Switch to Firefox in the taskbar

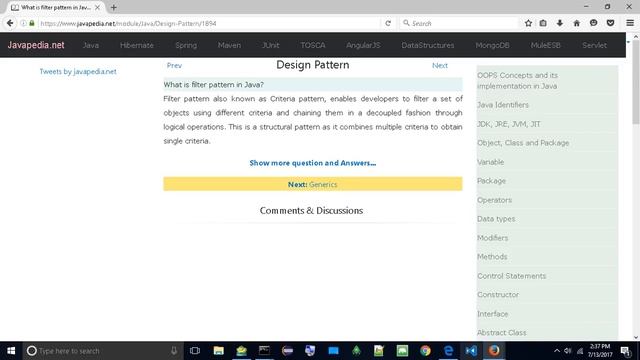(x=494, y=351)
